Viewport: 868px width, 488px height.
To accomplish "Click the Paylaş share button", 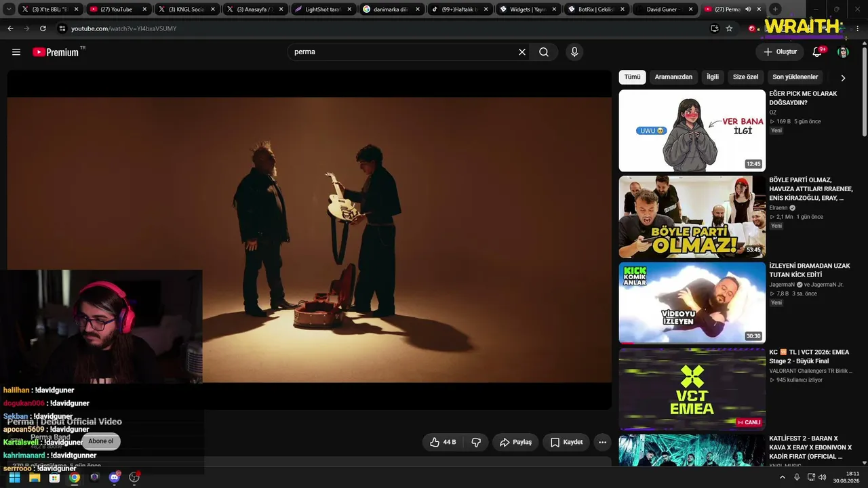I will [515, 442].
